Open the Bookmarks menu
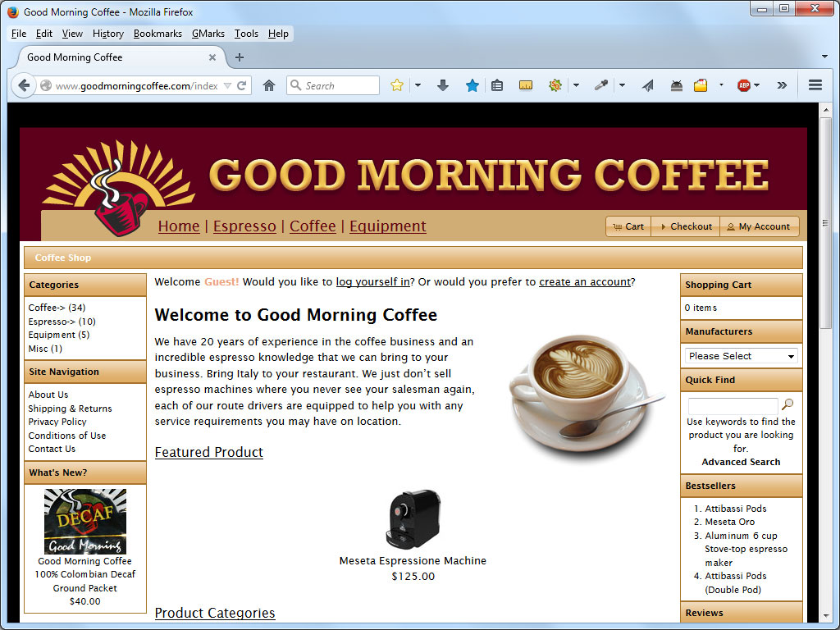Viewport: 840px width, 630px height. click(x=157, y=34)
